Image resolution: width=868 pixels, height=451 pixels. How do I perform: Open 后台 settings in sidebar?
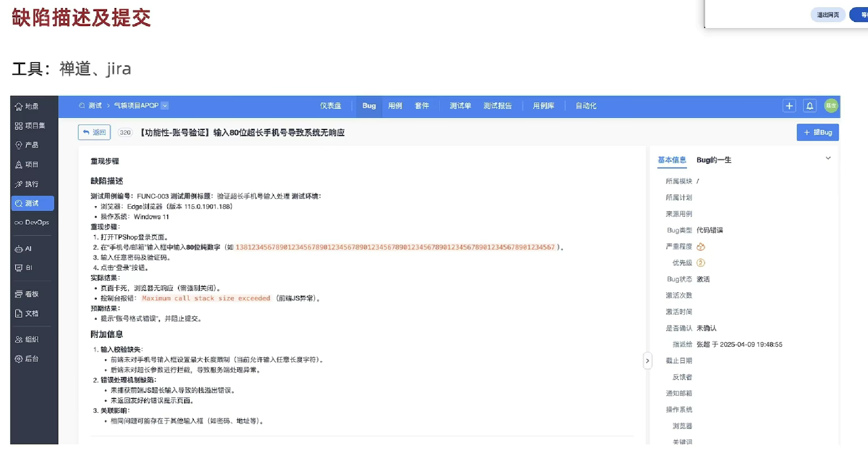coord(27,359)
